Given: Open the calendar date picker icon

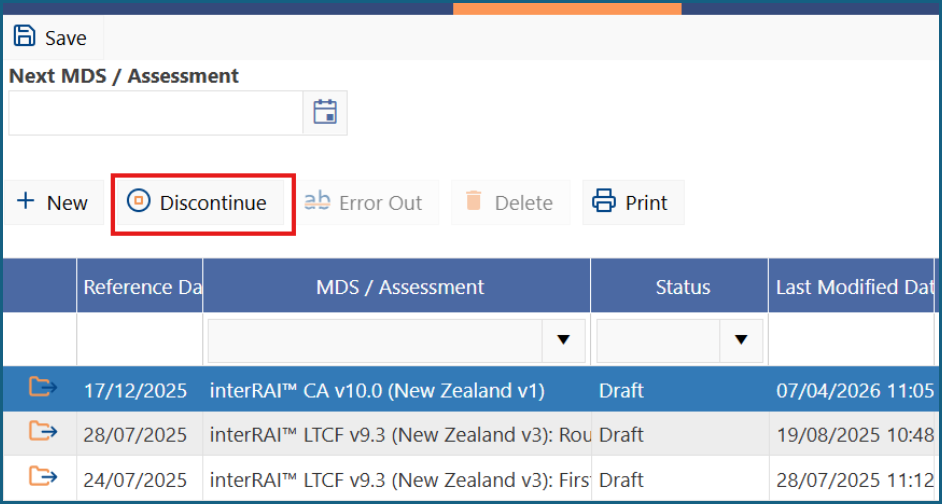Looking at the screenshot, I should tap(325, 112).
